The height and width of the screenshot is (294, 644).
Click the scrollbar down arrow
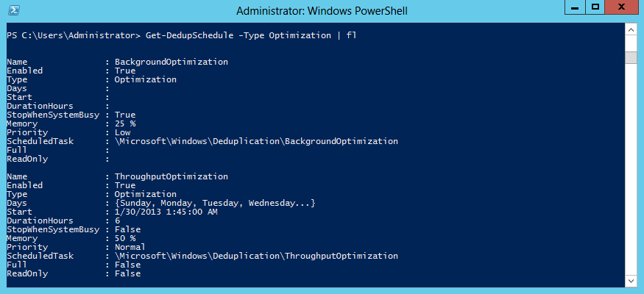(631, 281)
